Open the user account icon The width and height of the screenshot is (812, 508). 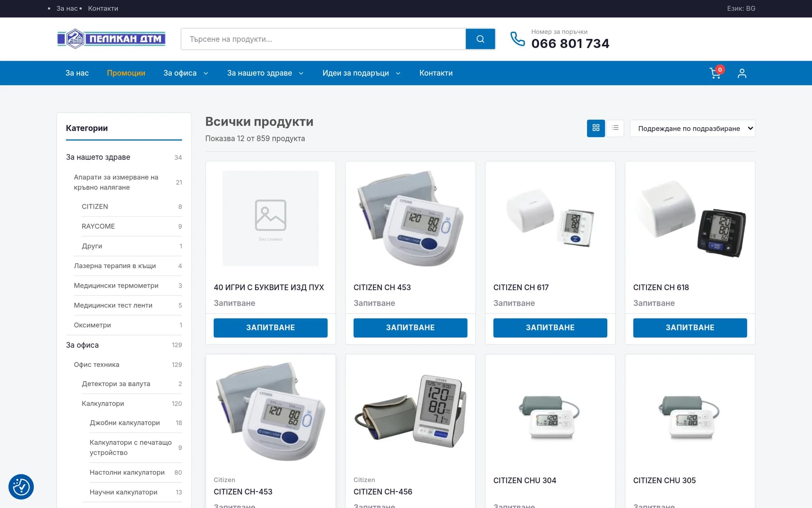pos(742,73)
